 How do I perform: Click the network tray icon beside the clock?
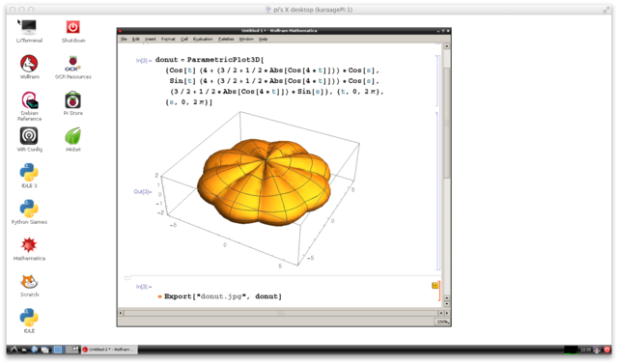point(597,350)
